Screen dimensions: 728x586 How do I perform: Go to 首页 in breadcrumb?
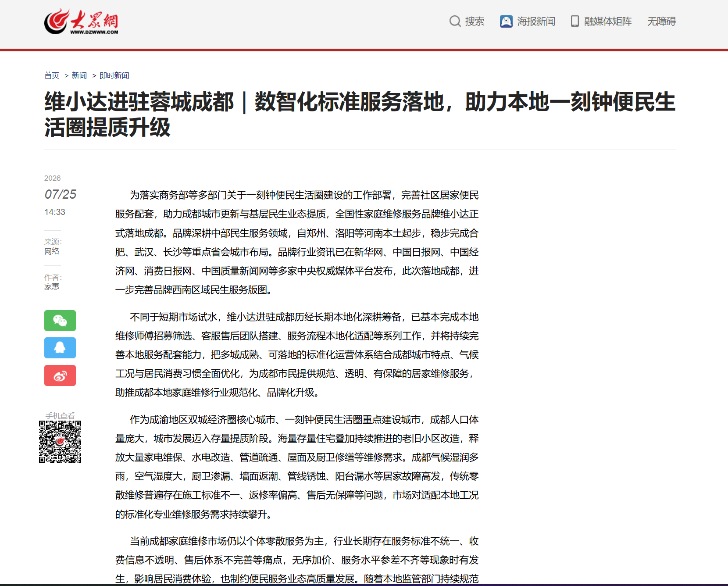52,75
